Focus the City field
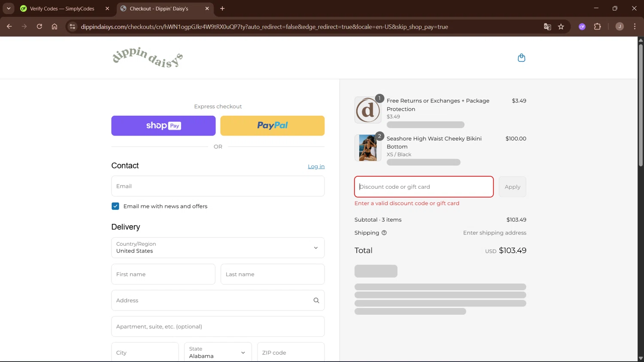This screenshot has height=362, width=644. (x=145, y=352)
